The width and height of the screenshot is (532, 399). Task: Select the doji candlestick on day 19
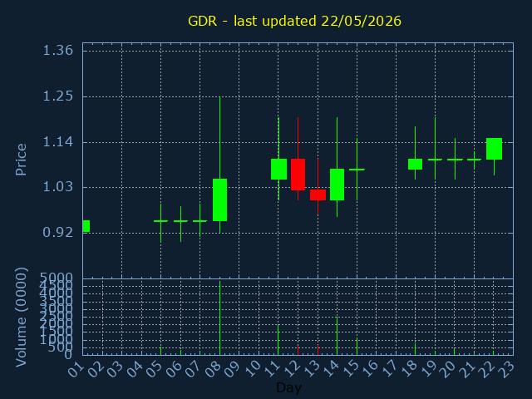435,160
